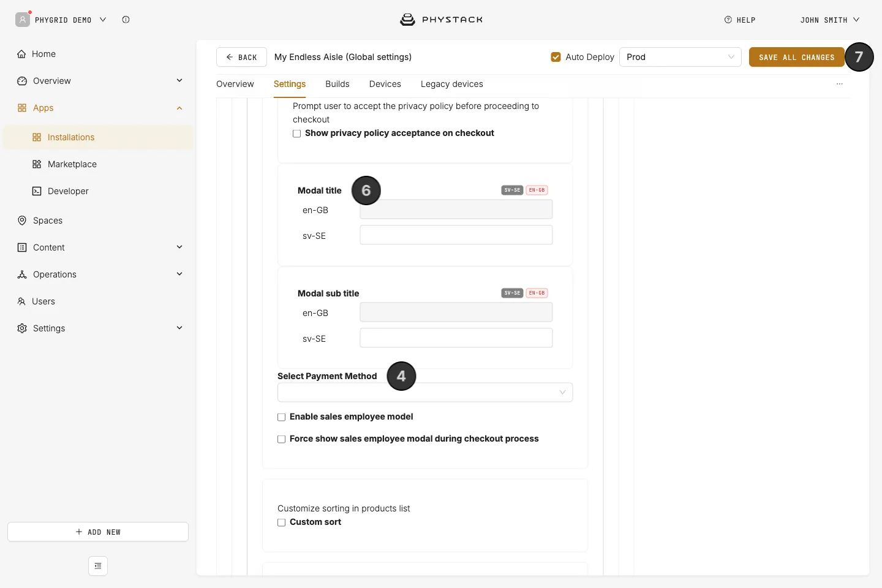Image resolution: width=882 pixels, height=588 pixels.
Task: Select the SV-SE badge for Modal title
Action: click(x=512, y=190)
